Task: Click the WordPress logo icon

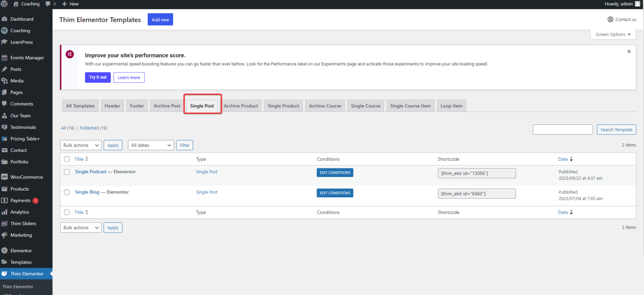Action: (x=4, y=4)
